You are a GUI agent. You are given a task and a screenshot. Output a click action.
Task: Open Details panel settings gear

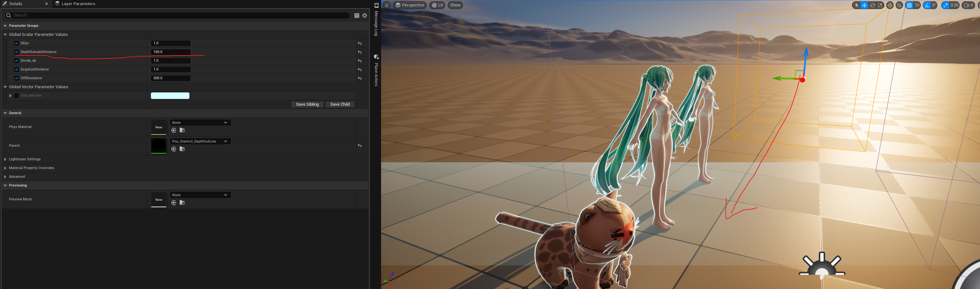pyautogui.click(x=365, y=16)
